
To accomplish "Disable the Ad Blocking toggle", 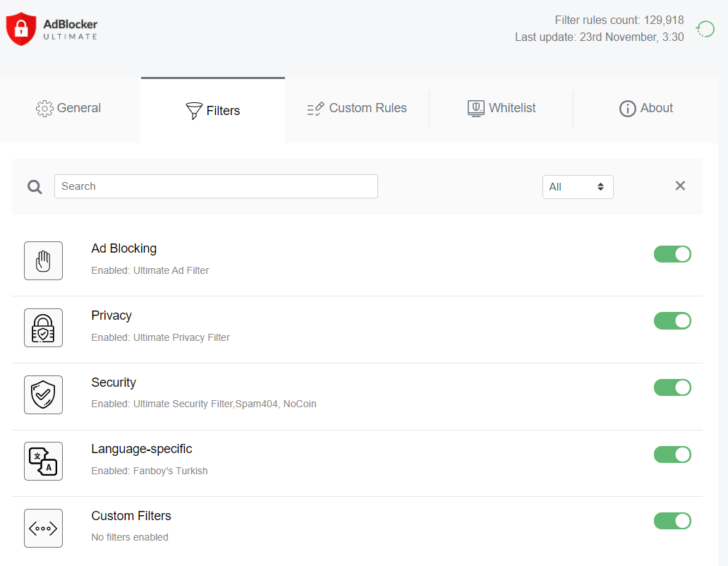I will [x=672, y=254].
